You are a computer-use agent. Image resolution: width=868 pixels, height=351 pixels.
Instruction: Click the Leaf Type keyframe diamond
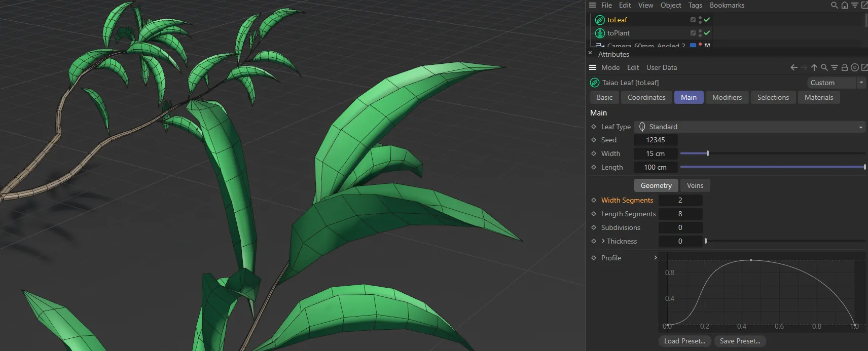[x=594, y=127]
